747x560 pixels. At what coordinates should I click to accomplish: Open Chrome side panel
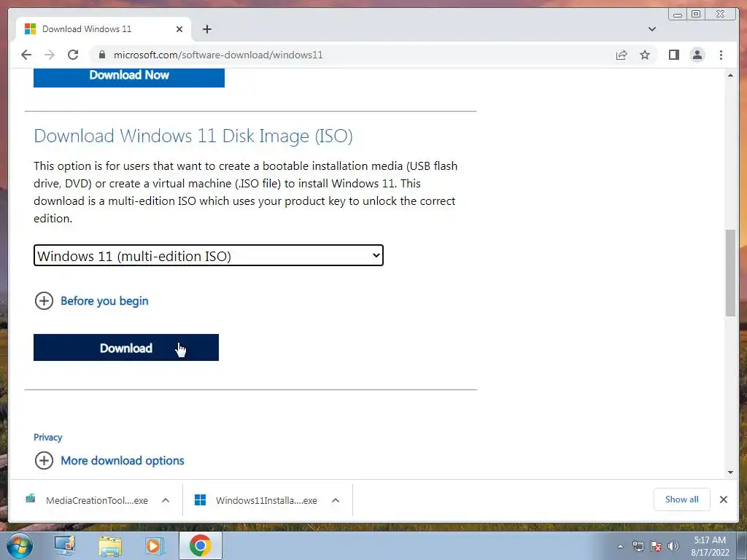(673, 55)
